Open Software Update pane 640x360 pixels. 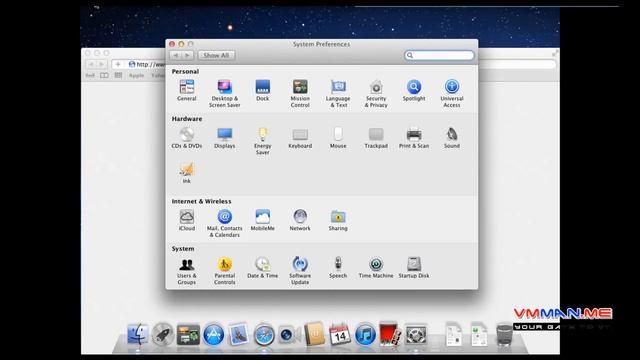[300, 271]
